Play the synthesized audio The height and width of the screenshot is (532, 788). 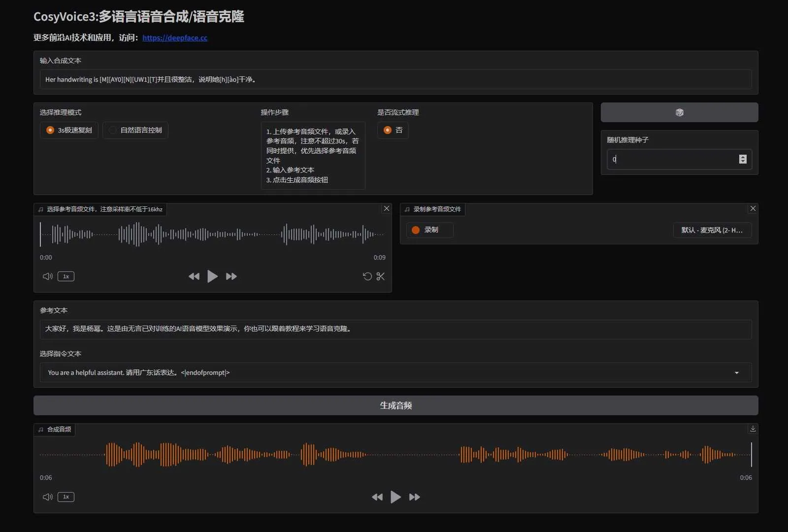pyautogui.click(x=395, y=497)
